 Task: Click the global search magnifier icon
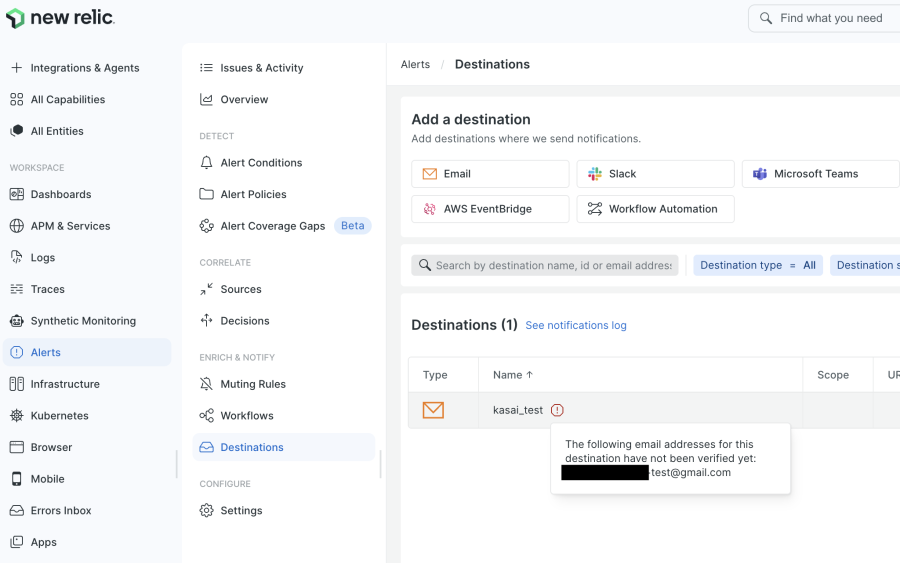[766, 18]
